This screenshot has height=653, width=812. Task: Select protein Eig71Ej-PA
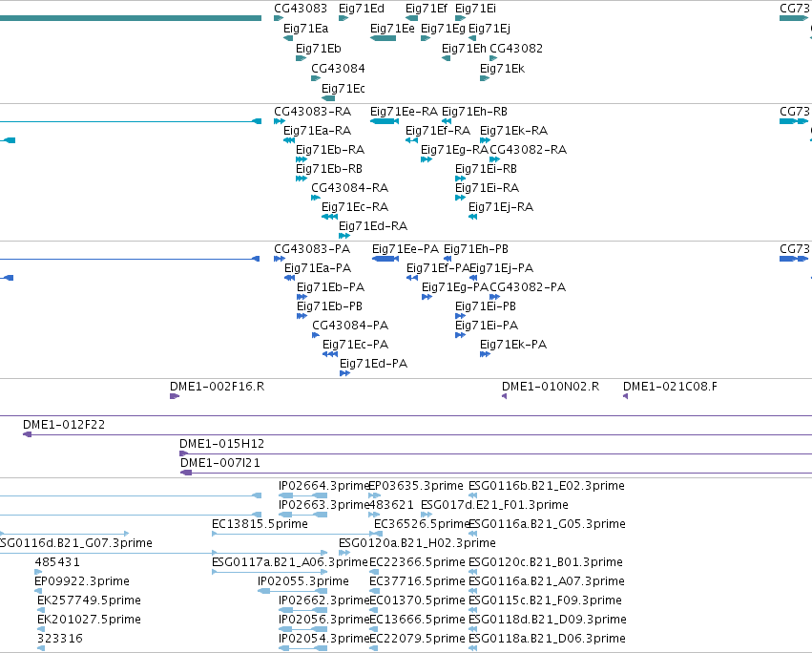501,268
